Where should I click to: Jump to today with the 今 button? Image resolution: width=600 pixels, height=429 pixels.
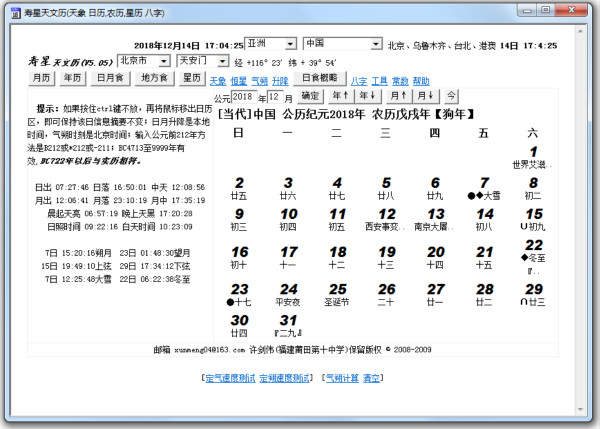451,96
